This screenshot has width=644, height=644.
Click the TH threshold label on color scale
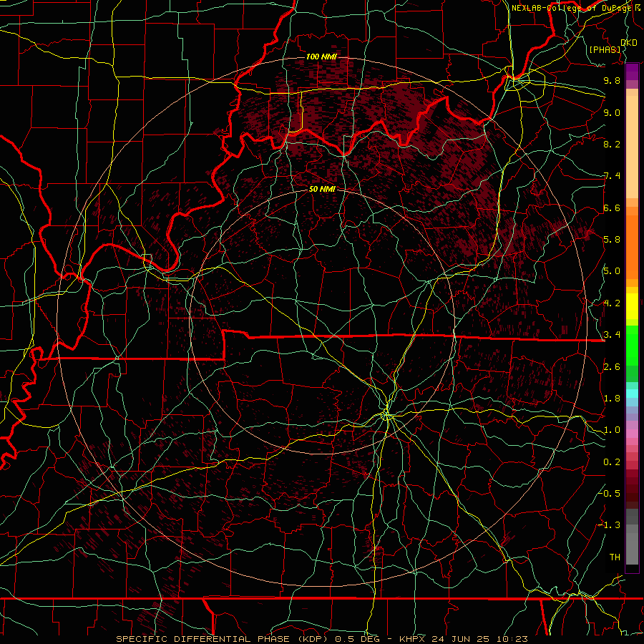[x=615, y=557]
